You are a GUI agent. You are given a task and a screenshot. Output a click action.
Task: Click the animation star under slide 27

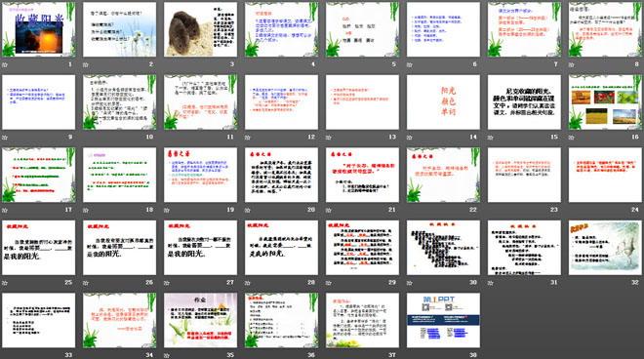coord(166,283)
